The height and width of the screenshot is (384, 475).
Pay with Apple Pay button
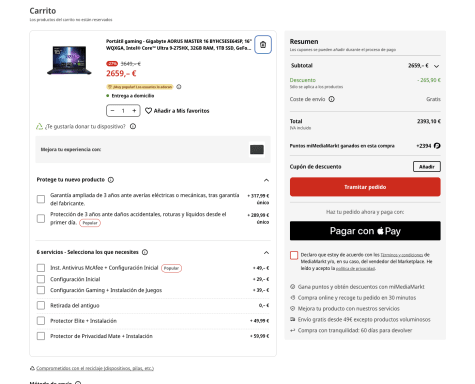click(x=365, y=231)
